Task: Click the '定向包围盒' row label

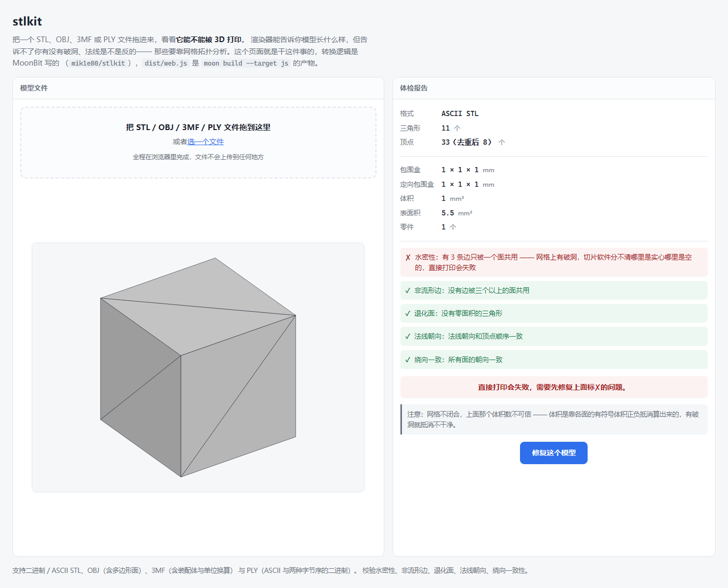Action: [x=417, y=184]
